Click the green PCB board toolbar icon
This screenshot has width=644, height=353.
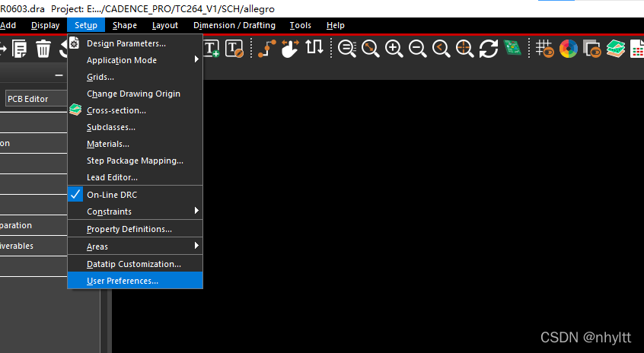coord(512,49)
